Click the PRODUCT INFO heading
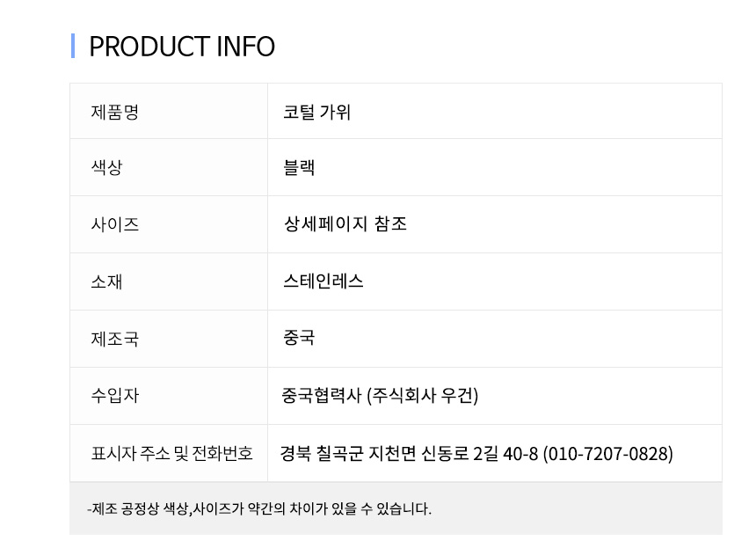The width and height of the screenshot is (756, 541). [x=182, y=46]
